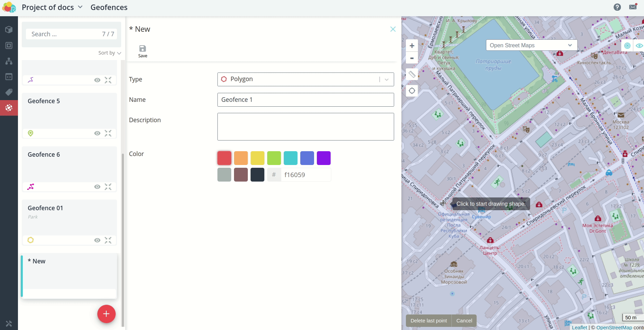Click the Delete last point button
644x330 pixels.
pos(428,321)
